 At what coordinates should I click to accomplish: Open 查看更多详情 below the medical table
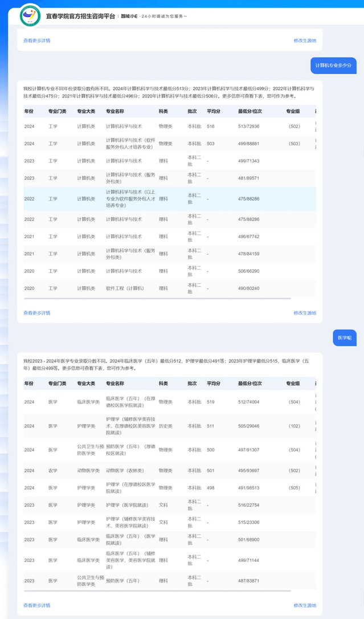coord(36,605)
